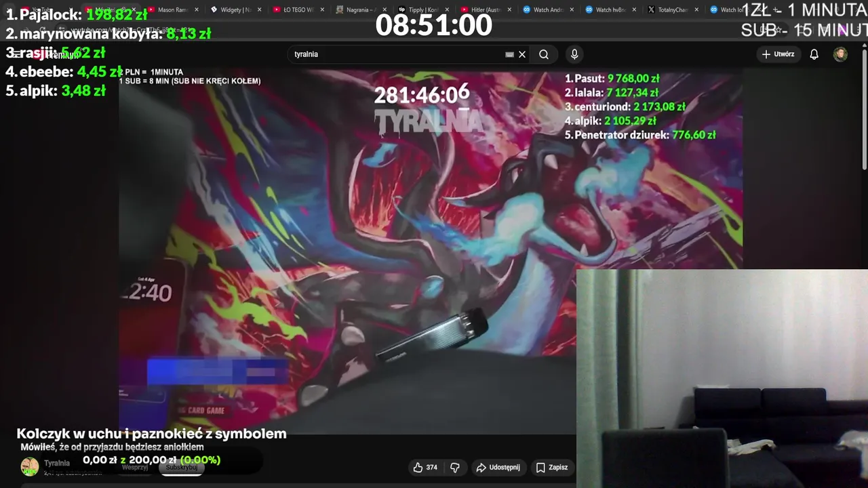Open the on-screen keyboard icon in search box
The height and width of the screenshot is (488, 868).
coord(509,54)
